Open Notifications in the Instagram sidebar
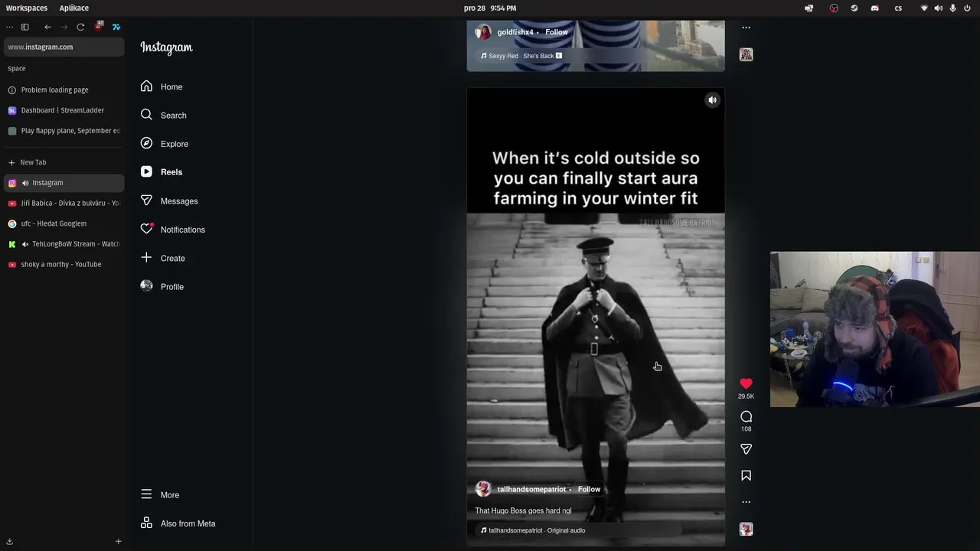Screen dimensions: 980x551 tap(182, 230)
